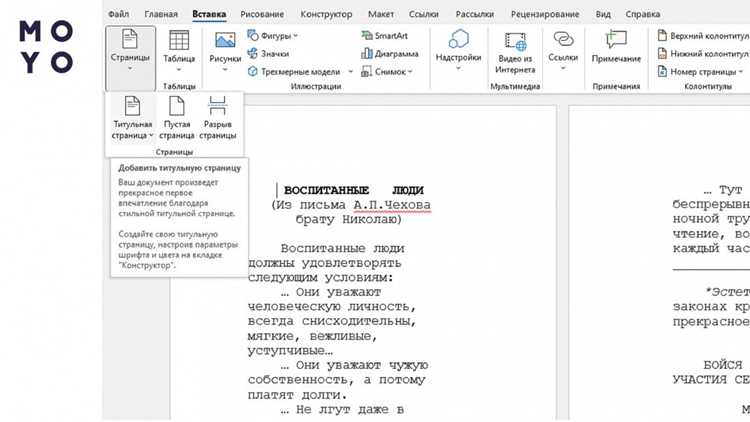This screenshot has height=422, width=750.
Task: Click the MOYO logo
Action: tap(46, 47)
